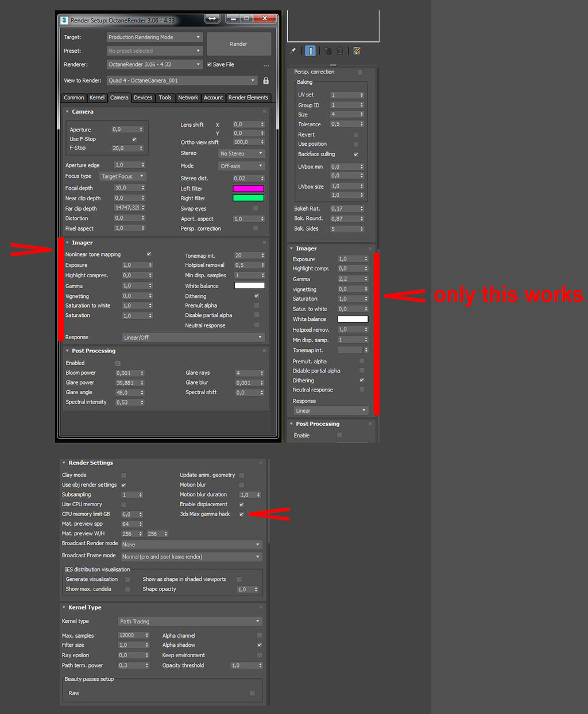
Task: Toggle the Dithering checkbox in Render Setup
Action: pos(257,296)
